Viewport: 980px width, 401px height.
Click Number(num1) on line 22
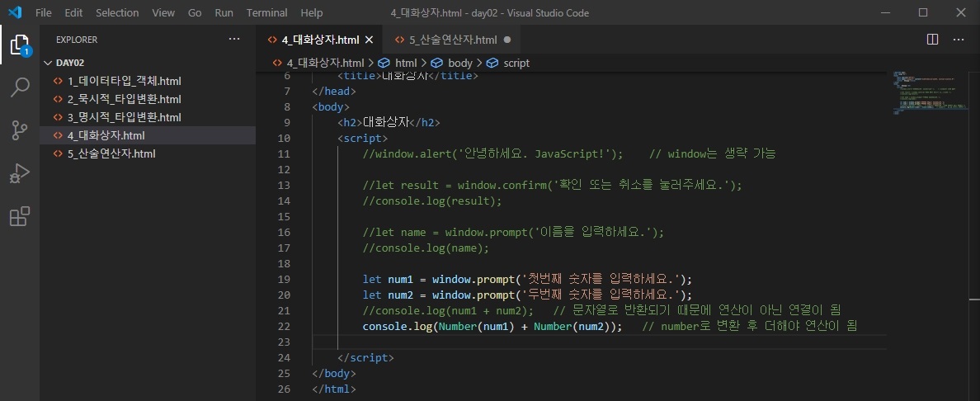point(476,326)
